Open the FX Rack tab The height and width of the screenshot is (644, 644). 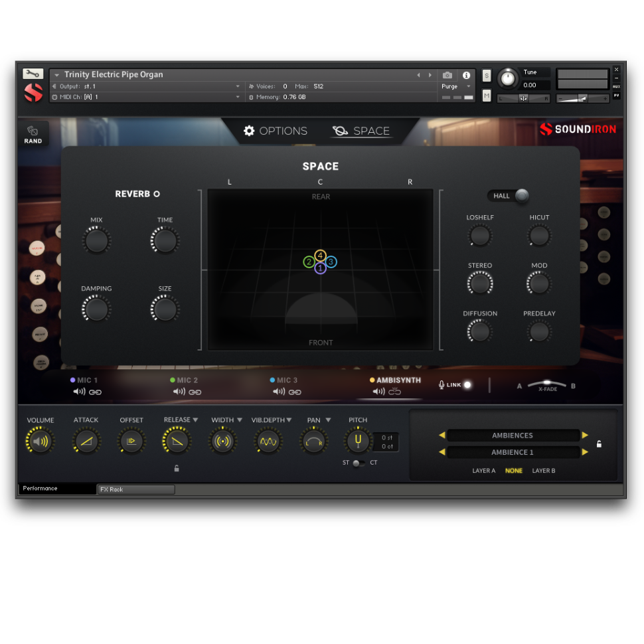(136, 489)
